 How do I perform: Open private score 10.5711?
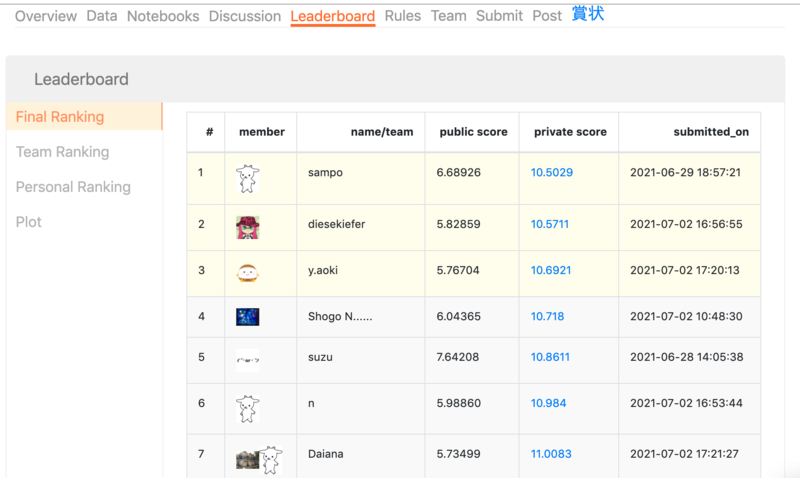(549, 224)
